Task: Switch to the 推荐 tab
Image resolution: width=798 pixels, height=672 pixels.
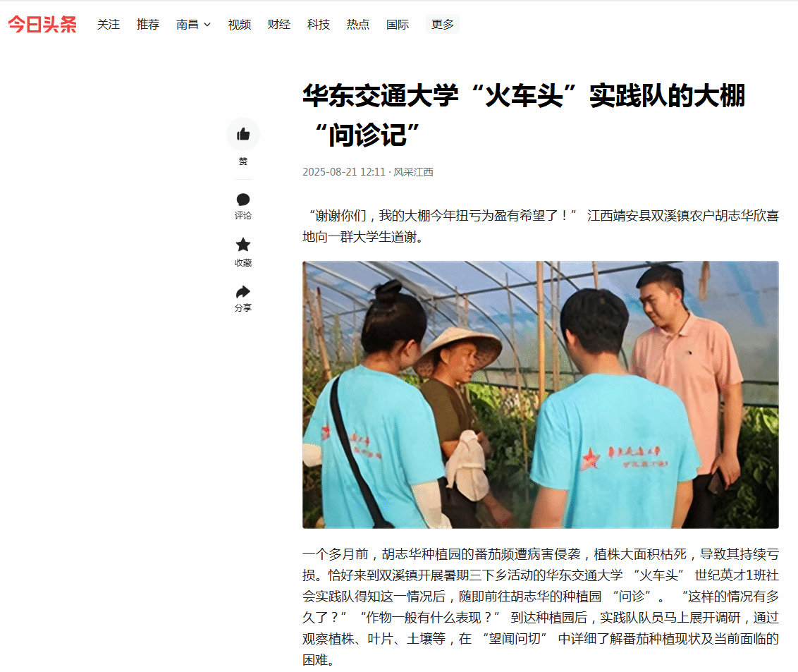Action: 148,25
